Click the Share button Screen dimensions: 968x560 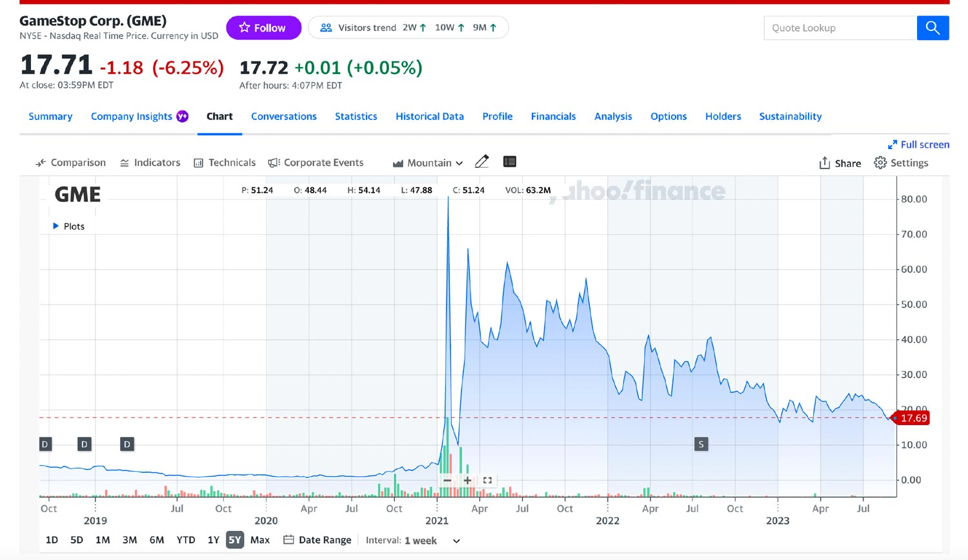pos(840,163)
